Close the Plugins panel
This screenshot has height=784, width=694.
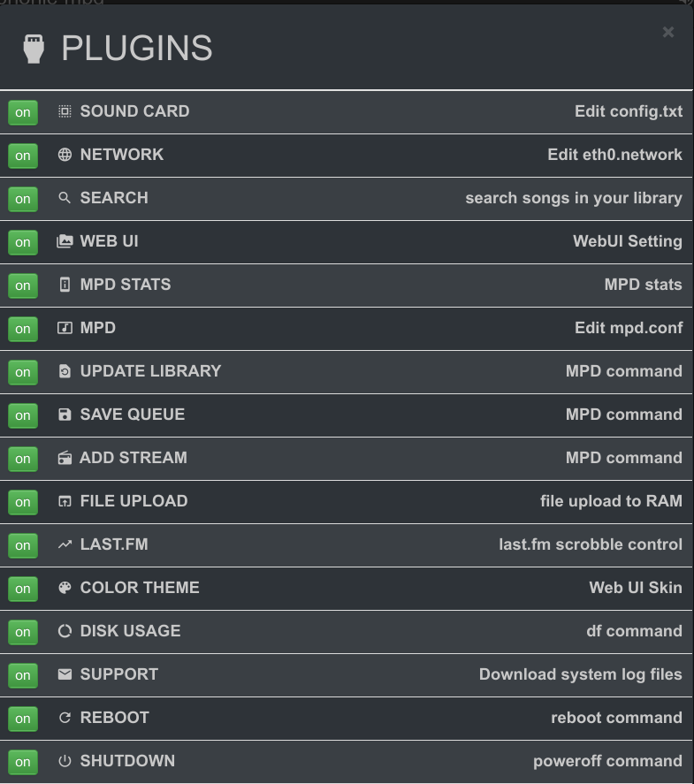click(x=668, y=32)
